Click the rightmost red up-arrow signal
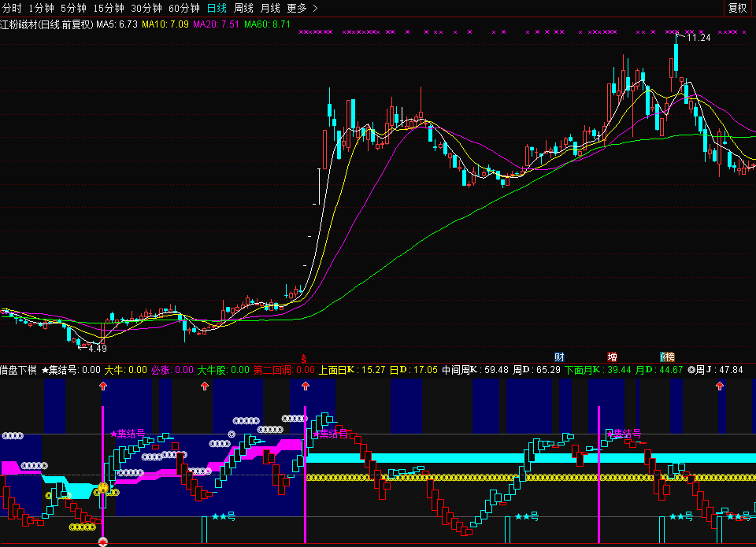The width and height of the screenshot is (756, 547). pyautogui.click(x=719, y=386)
